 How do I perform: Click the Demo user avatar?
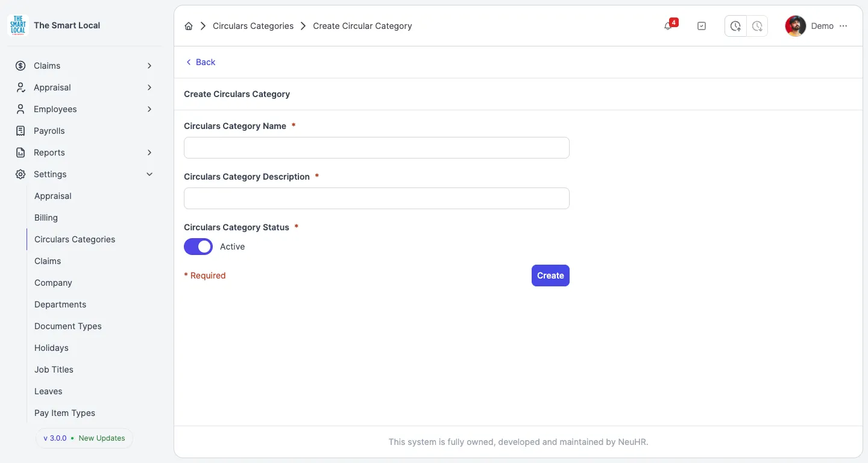tap(796, 26)
